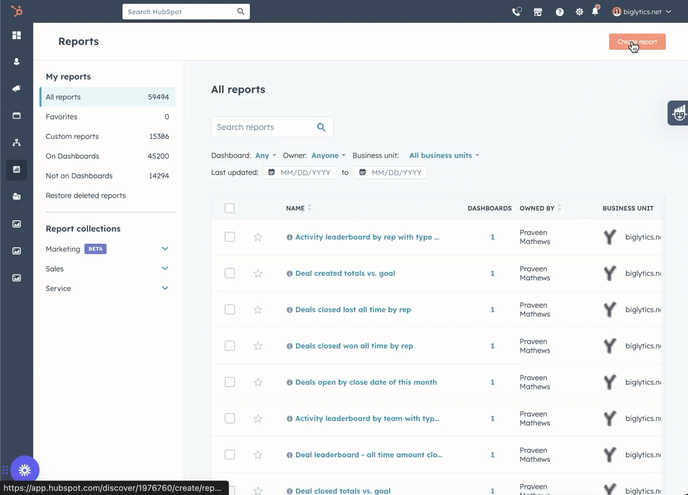Click the Last updated end date field
Screen dimensions: 688x495
point(391,172)
